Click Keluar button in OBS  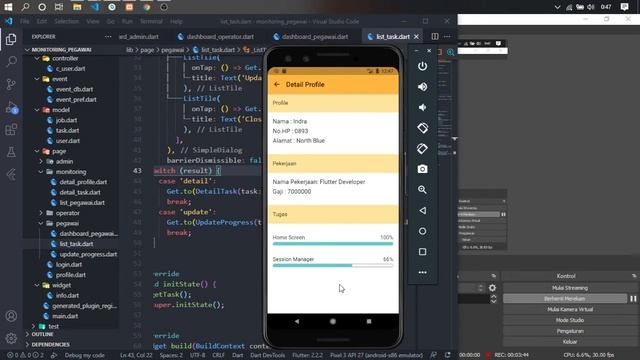tap(570, 342)
